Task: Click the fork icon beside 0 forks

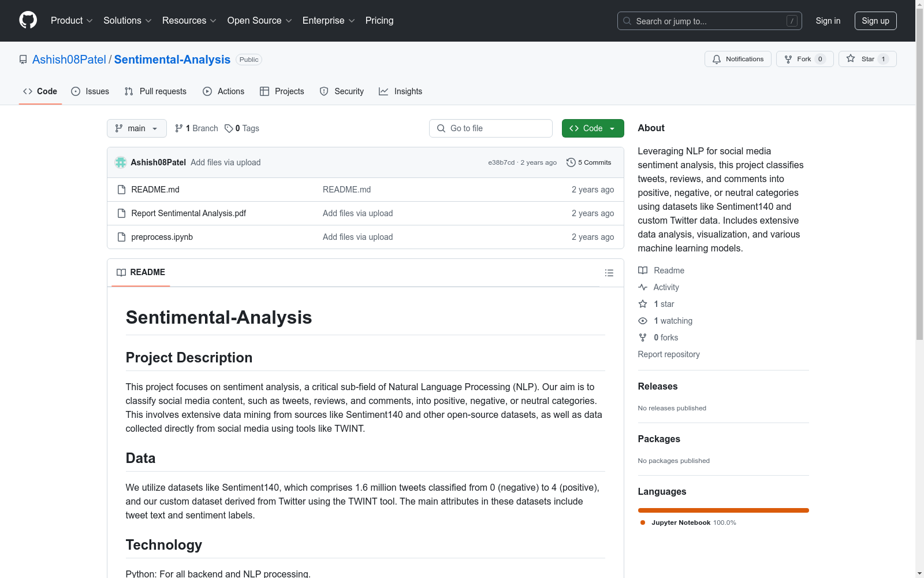Action: [643, 338]
